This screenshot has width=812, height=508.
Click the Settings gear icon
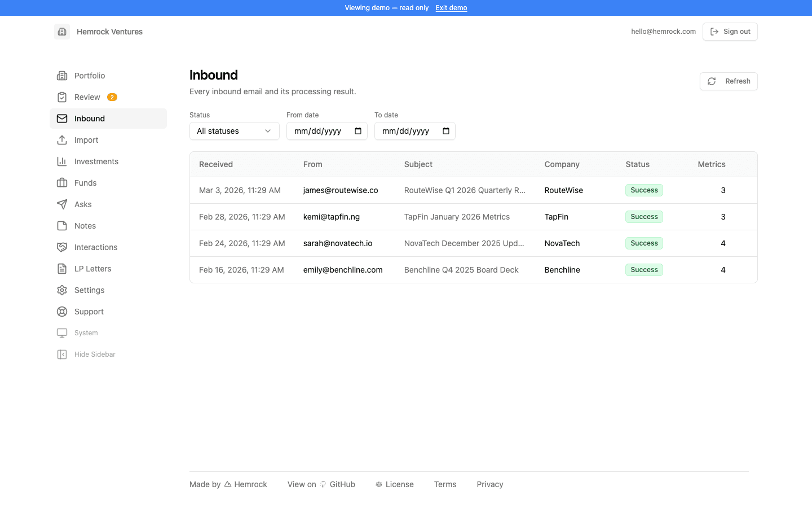62,290
